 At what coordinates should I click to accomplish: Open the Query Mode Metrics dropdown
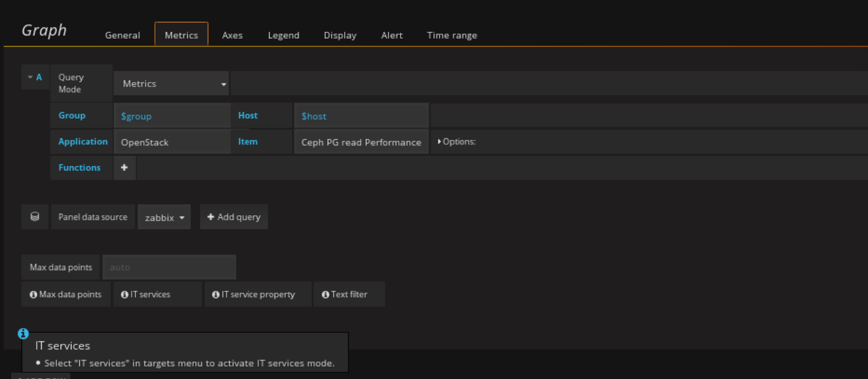coord(171,84)
